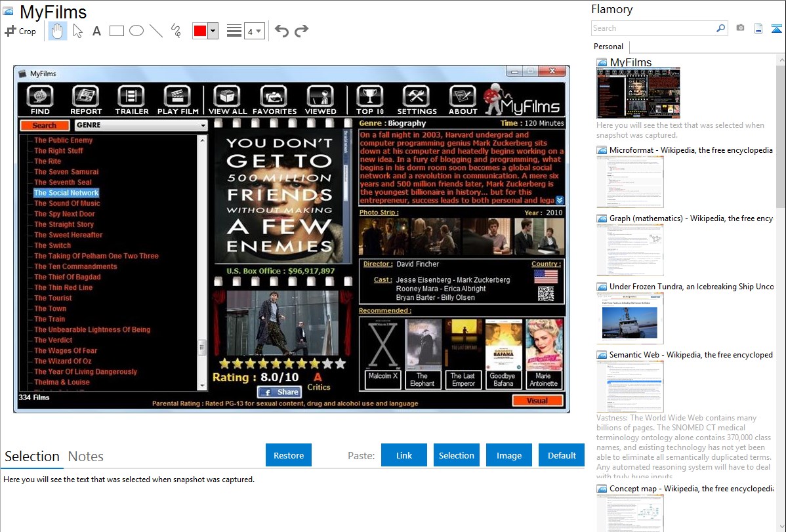Screen dimensions: 786x532
Task: Click the TRAILER icon
Action: tap(131, 100)
